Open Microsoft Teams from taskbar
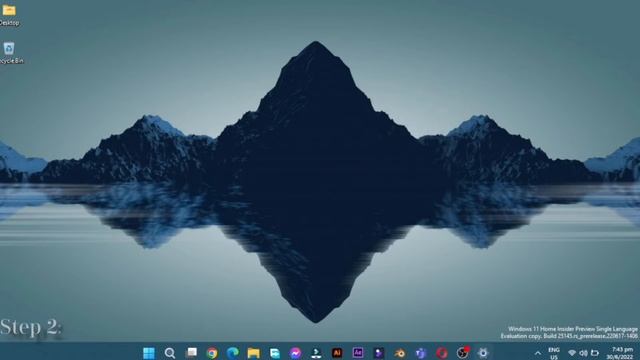This screenshot has width=640, height=360. coord(421,353)
